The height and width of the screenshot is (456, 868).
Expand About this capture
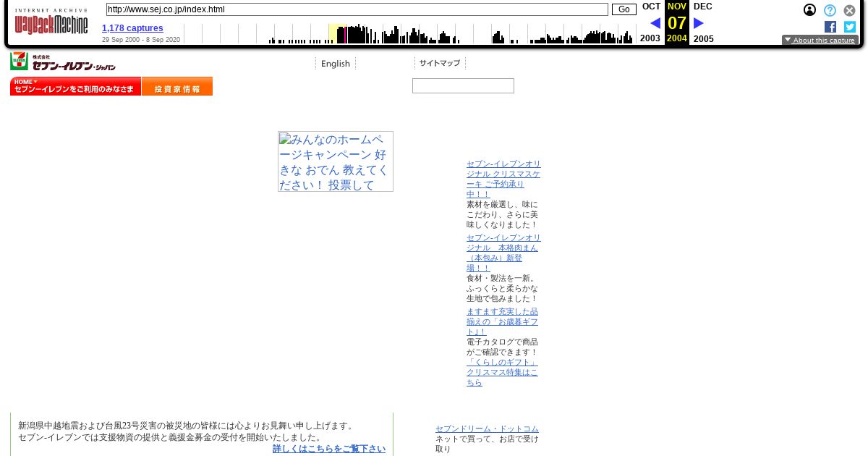click(x=820, y=41)
